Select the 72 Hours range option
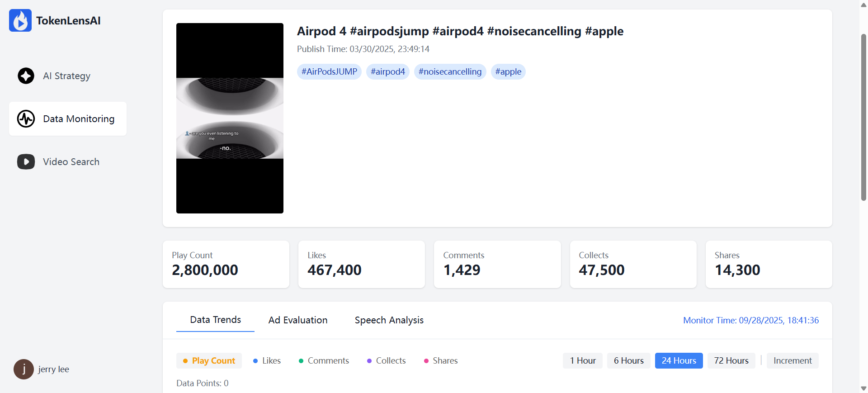 (731, 360)
